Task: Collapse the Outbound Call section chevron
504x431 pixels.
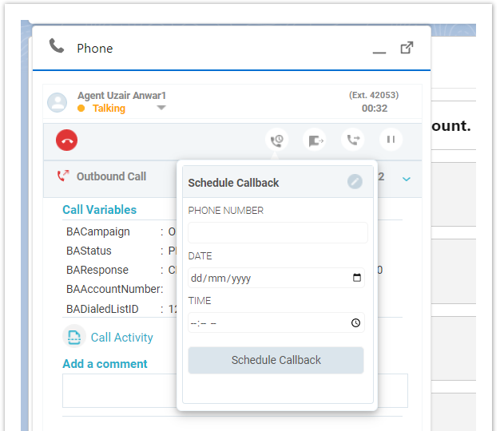Action: 407,179
